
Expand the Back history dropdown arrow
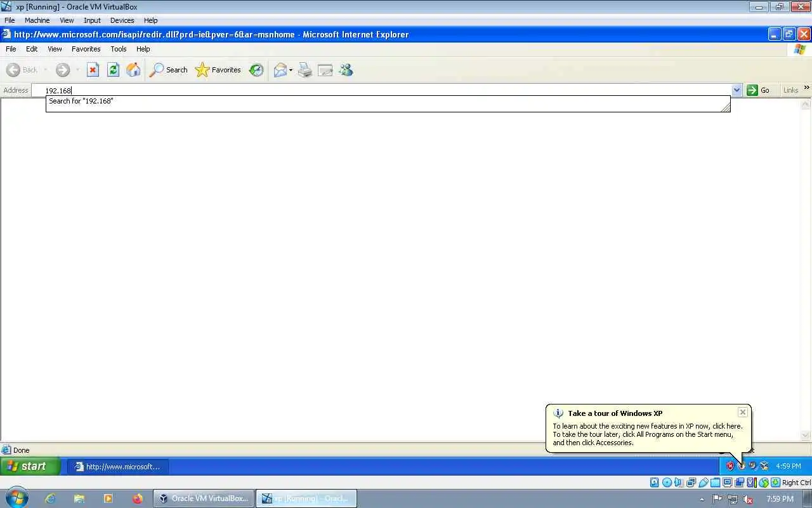coord(45,70)
